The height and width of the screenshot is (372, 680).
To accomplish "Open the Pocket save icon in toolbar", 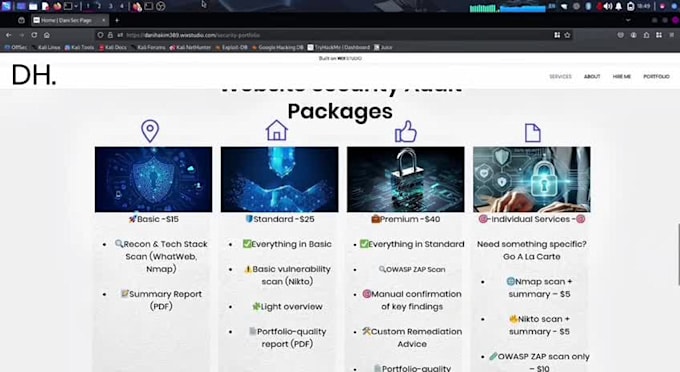I will click(621, 35).
